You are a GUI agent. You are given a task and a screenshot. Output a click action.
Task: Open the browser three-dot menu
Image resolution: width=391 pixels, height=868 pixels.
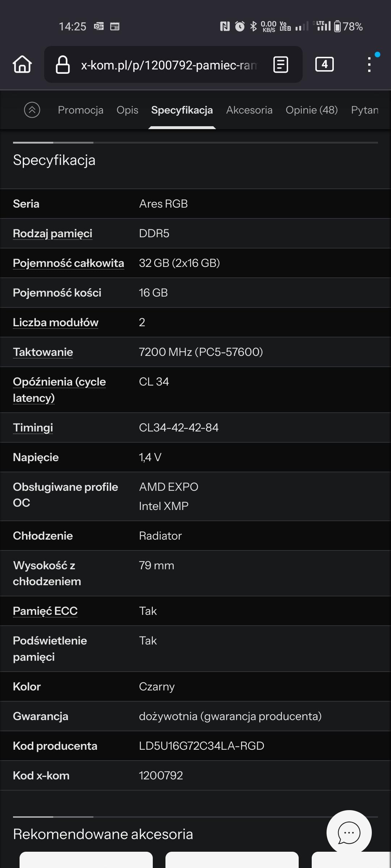(369, 65)
